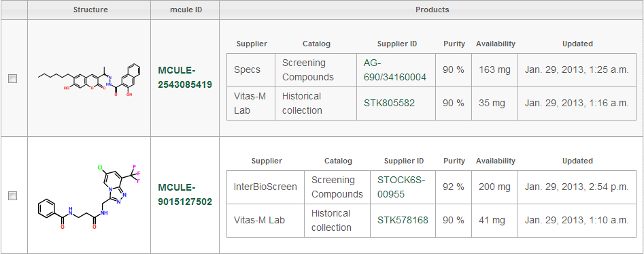Click the 163 mg availability cell
This screenshot has width=644, height=254.
point(494,70)
